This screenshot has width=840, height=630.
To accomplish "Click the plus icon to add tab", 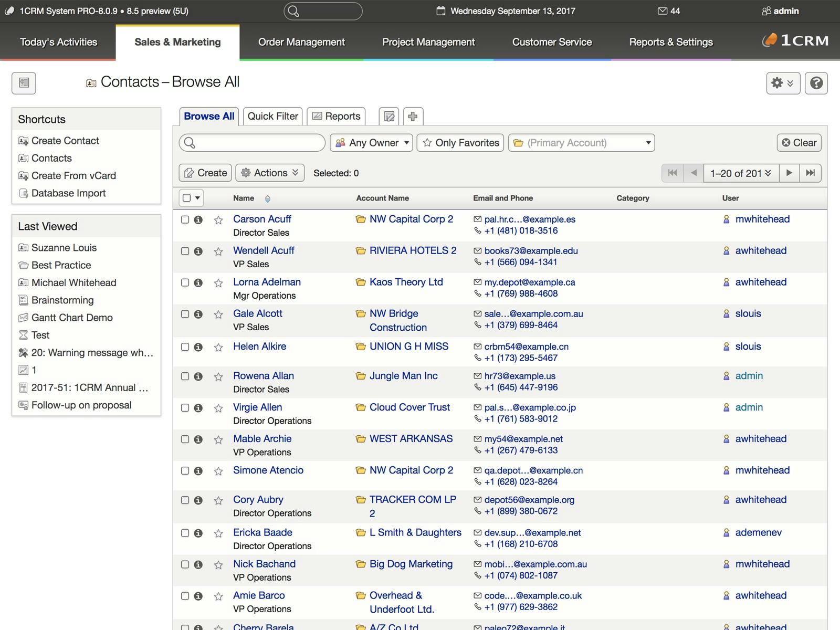I will click(x=413, y=116).
